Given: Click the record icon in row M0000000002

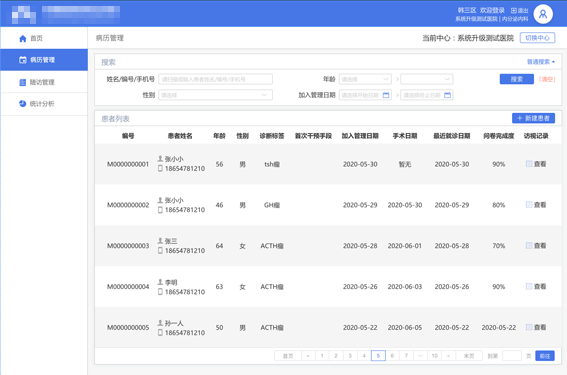Looking at the screenshot, I should 529,205.
